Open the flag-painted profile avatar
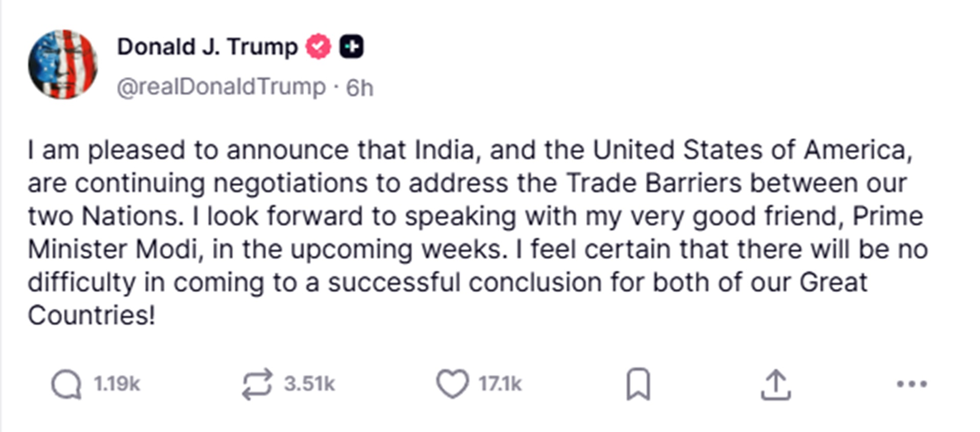This screenshot has width=980, height=432. [x=63, y=64]
